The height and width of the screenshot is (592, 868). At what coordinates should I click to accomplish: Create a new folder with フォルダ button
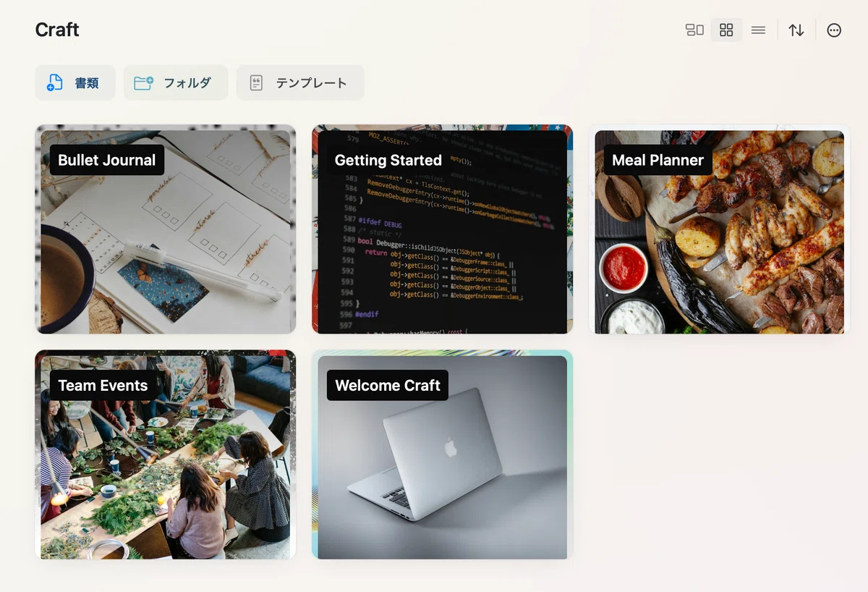(x=176, y=83)
